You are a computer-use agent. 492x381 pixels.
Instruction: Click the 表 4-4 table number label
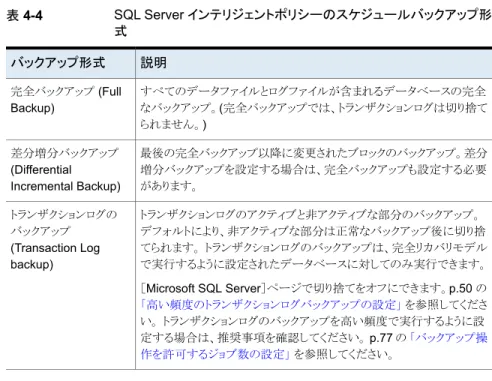click(x=25, y=16)
